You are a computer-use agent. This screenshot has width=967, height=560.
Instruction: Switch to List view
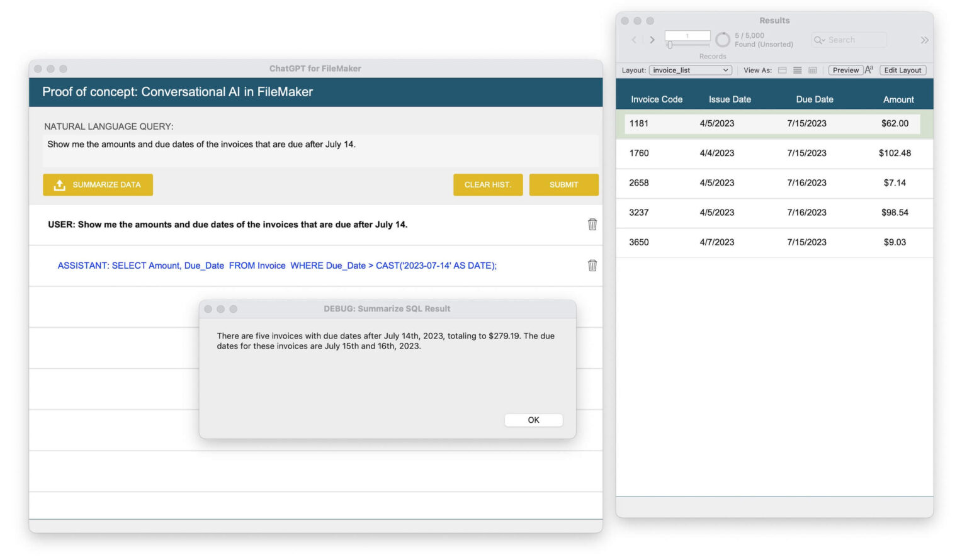tap(797, 70)
